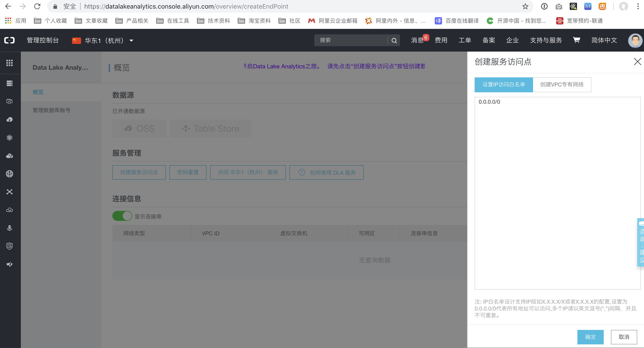
Task: Click the 确定 confirm button
Action: point(590,337)
